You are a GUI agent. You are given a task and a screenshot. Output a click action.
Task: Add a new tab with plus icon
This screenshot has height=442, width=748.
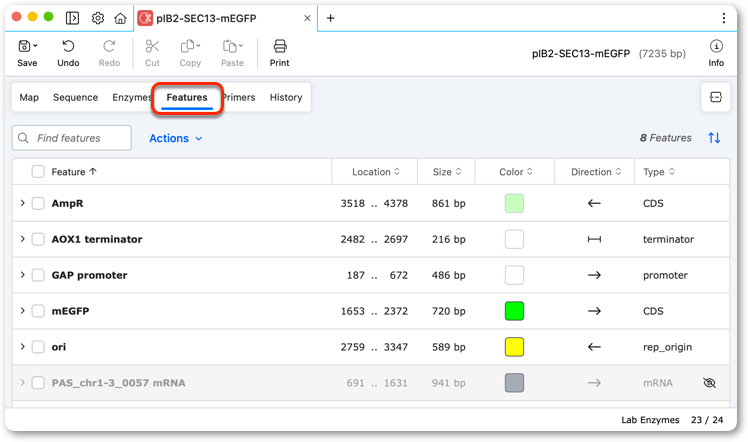tap(330, 18)
